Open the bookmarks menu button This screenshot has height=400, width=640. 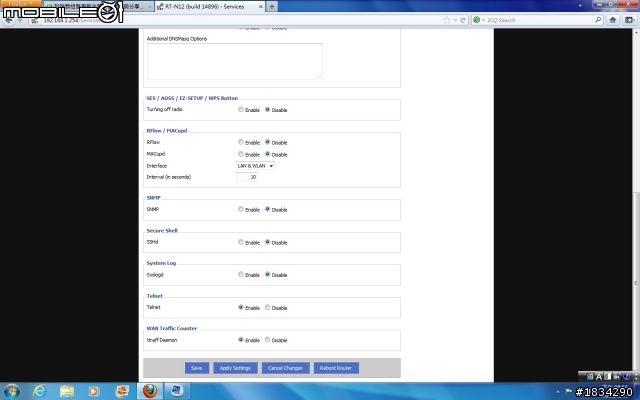[629, 20]
